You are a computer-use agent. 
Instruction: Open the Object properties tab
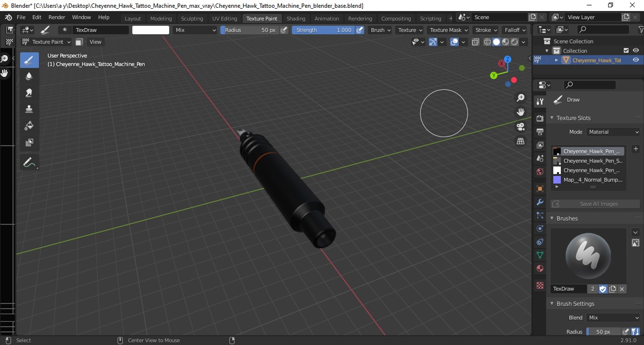[x=540, y=189]
